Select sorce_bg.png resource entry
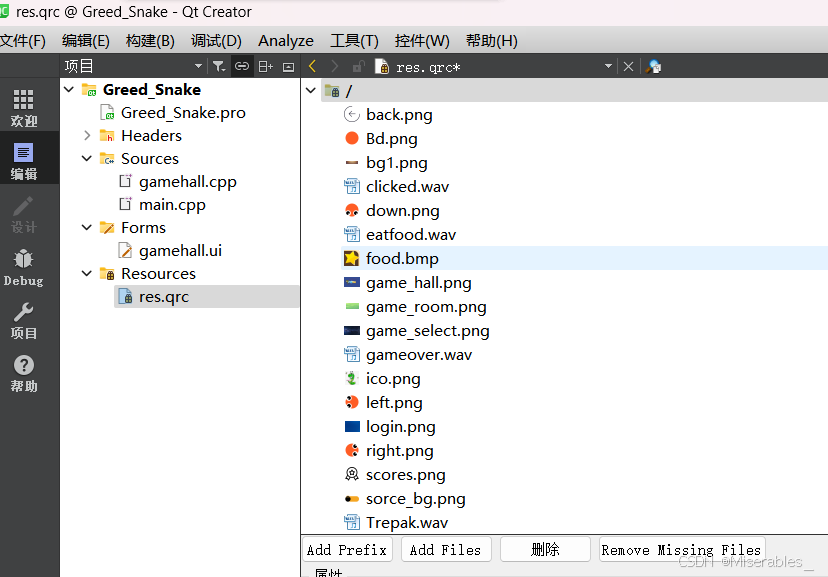 [416, 498]
